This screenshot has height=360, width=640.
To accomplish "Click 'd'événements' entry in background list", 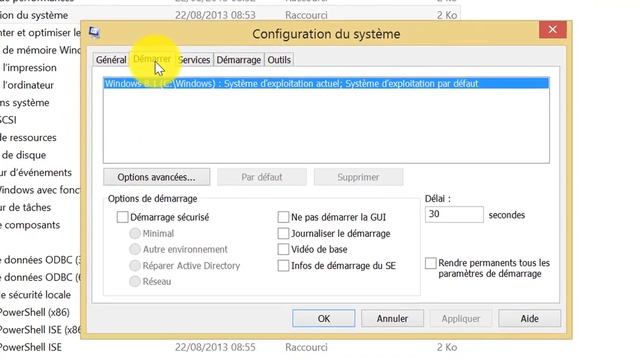I will tap(36, 173).
